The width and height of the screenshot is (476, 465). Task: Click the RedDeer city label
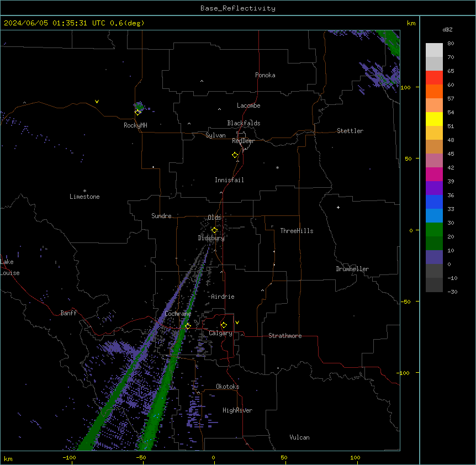243,141
